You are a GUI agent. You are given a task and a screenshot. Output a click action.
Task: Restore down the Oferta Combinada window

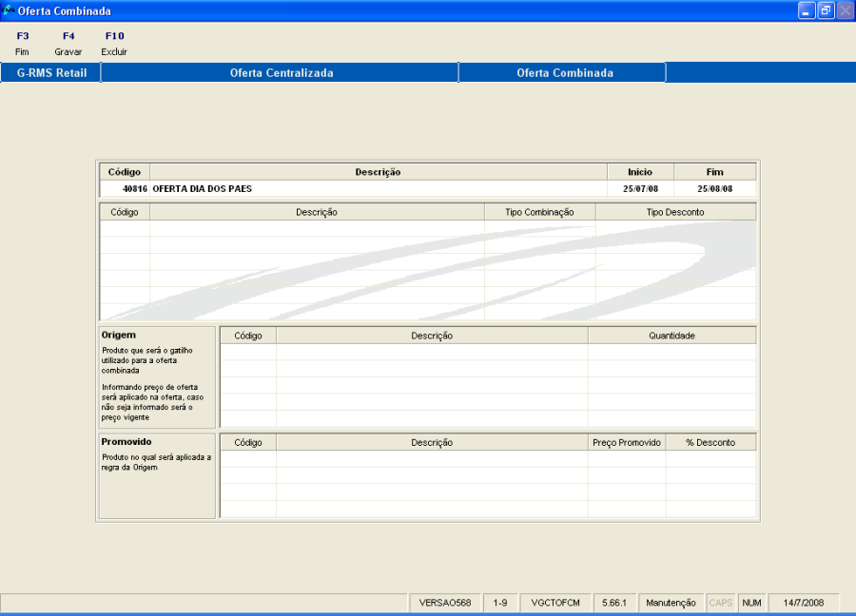tap(826, 10)
